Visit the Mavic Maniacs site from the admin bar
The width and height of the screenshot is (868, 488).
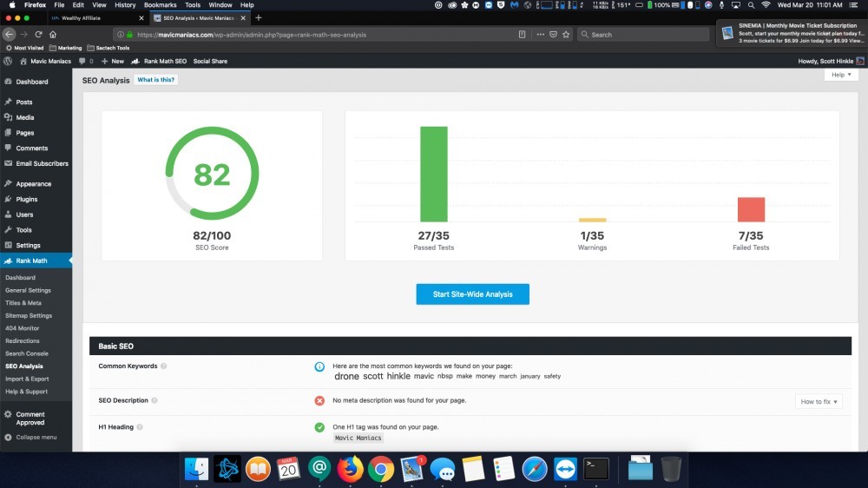pos(46,61)
